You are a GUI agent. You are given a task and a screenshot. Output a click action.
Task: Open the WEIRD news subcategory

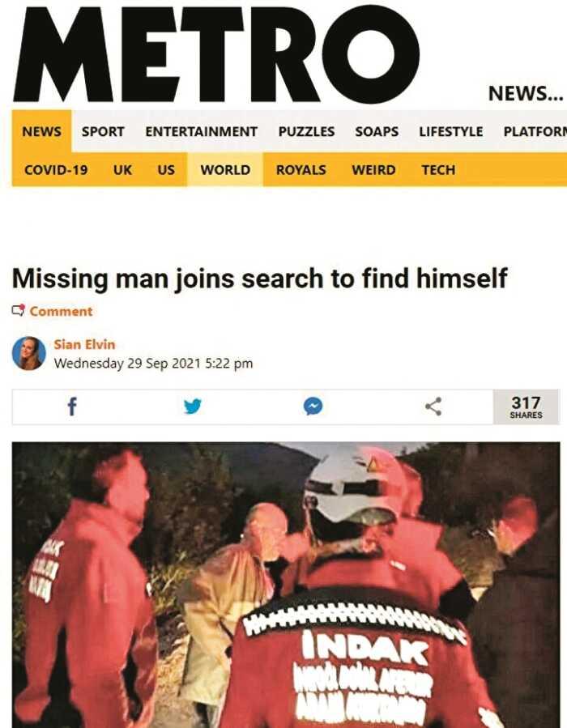coord(374,170)
